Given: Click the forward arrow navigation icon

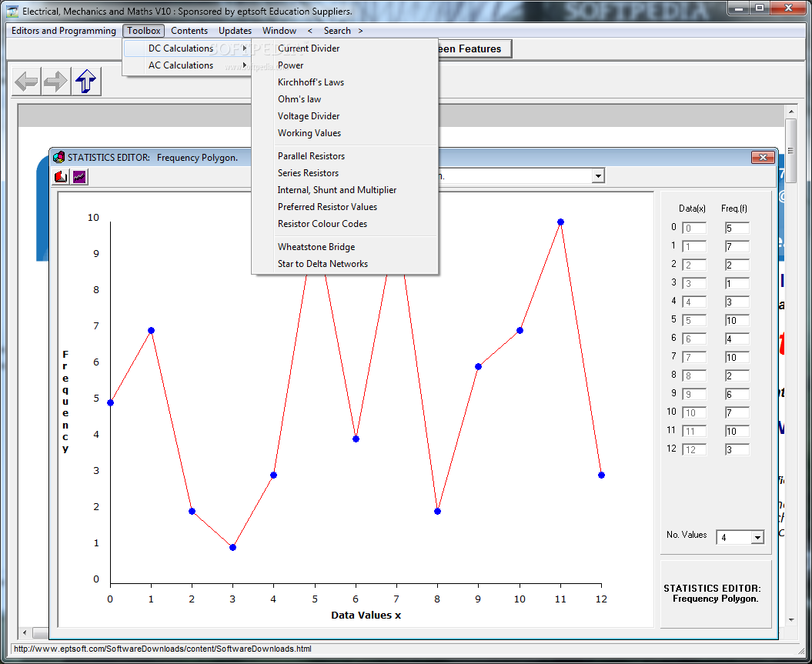Looking at the screenshot, I should pyautogui.click(x=55, y=82).
